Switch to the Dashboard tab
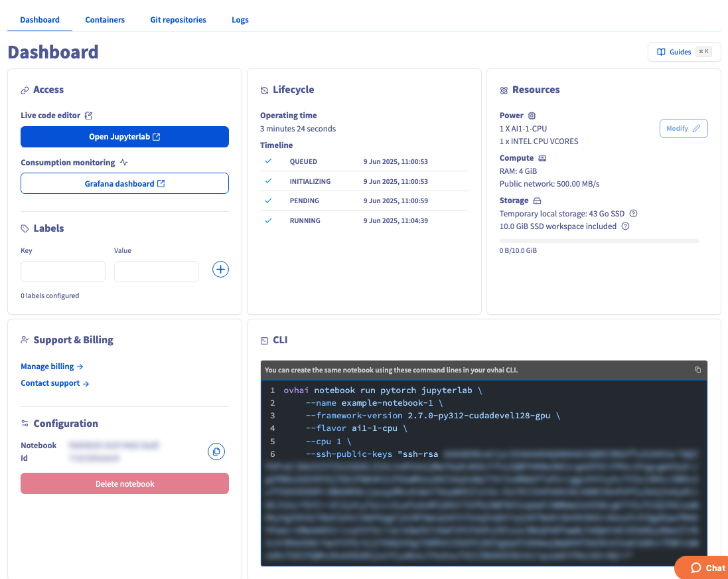 [x=39, y=20]
